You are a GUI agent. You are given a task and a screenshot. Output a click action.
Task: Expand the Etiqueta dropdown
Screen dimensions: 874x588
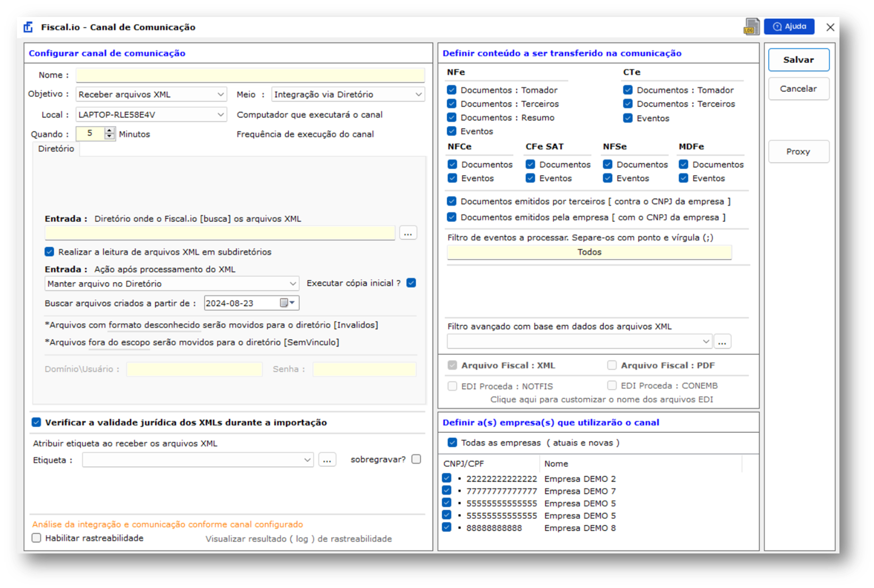(x=307, y=460)
